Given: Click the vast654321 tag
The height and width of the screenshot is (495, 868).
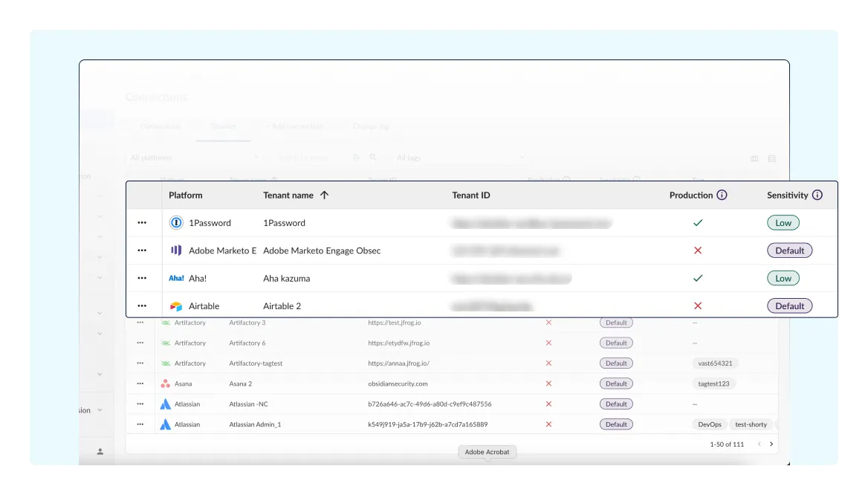Looking at the screenshot, I should (715, 363).
